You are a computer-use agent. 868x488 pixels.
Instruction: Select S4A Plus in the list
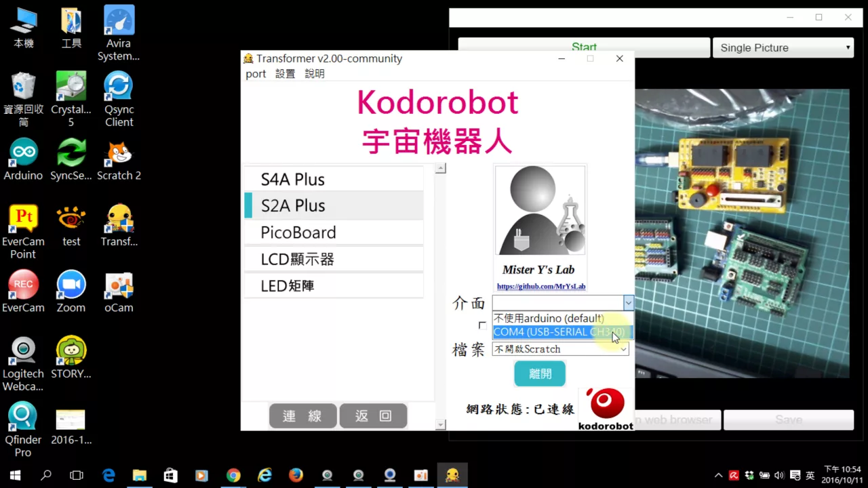[334, 179]
